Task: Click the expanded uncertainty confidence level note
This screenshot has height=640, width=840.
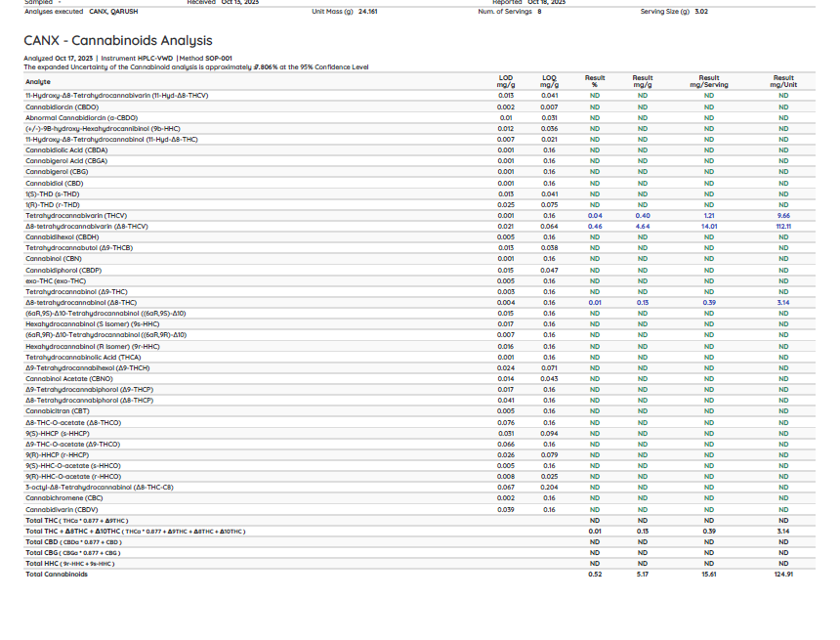Action: click(195, 66)
